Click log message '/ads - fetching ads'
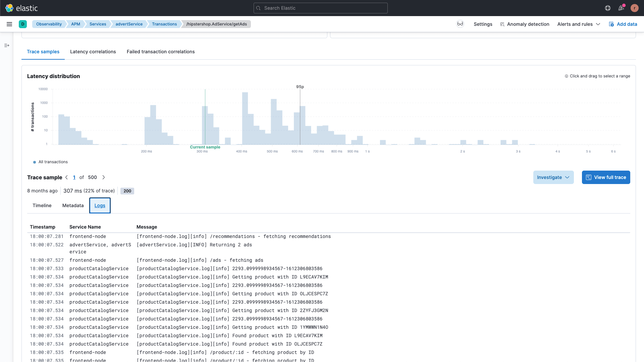Screen dimensions: 644x362 200,260
